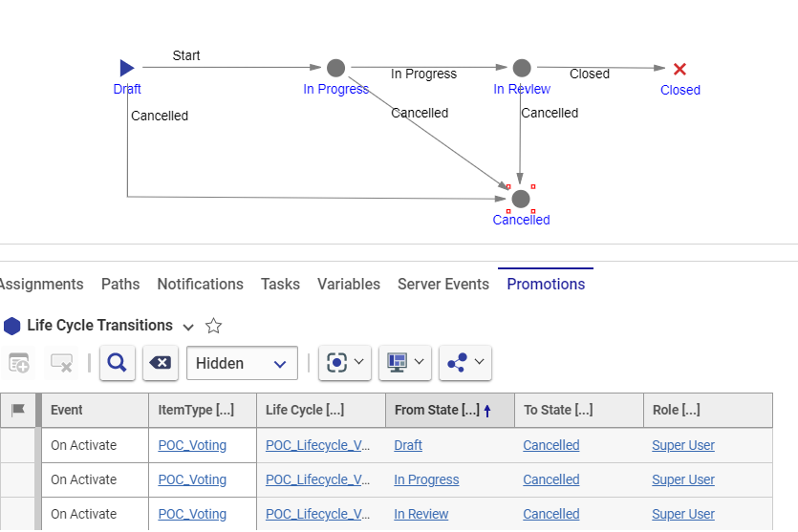Viewport: 798px width, 532px height.
Task: Open the selection focus dropdown
Action: click(x=344, y=363)
